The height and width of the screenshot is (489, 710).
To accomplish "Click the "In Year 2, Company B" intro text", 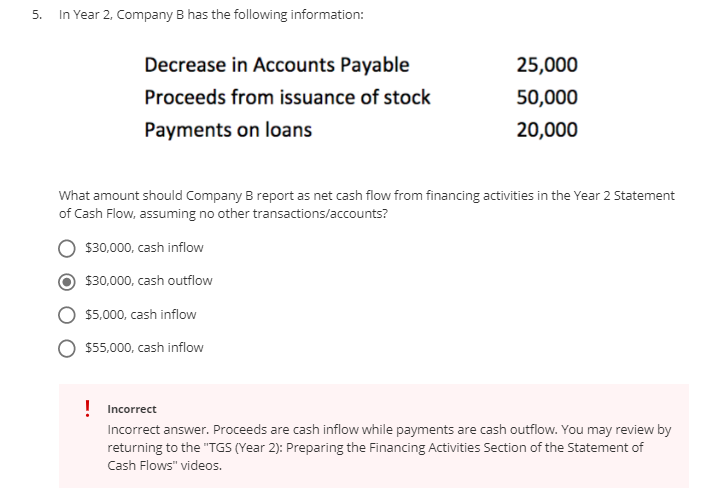I will pyautogui.click(x=211, y=14).
